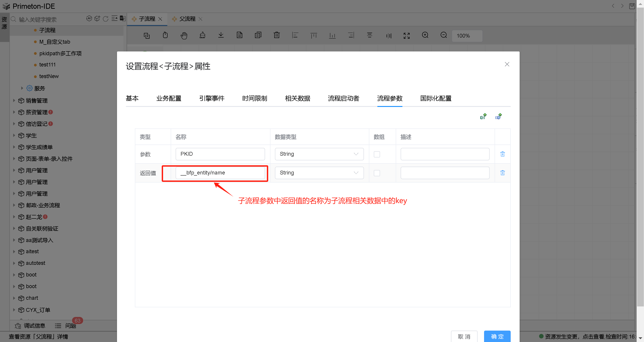Image resolution: width=644 pixels, height=342 pixels.
Task: Click the add parameter icon with green plus
Action: [x=483, y=116]
